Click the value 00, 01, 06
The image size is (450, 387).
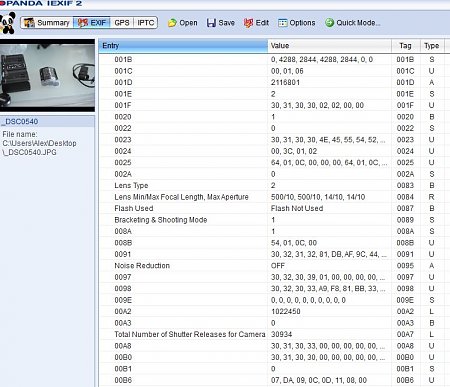[x=287, y=71]
